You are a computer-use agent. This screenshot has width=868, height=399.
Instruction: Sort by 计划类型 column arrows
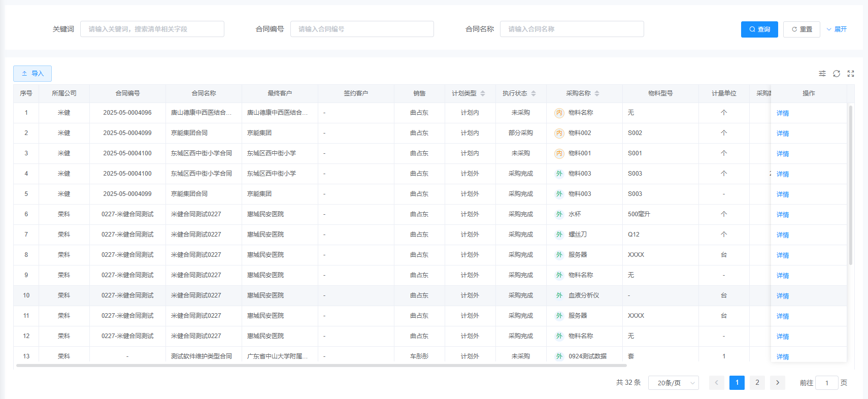coord(483,93)
